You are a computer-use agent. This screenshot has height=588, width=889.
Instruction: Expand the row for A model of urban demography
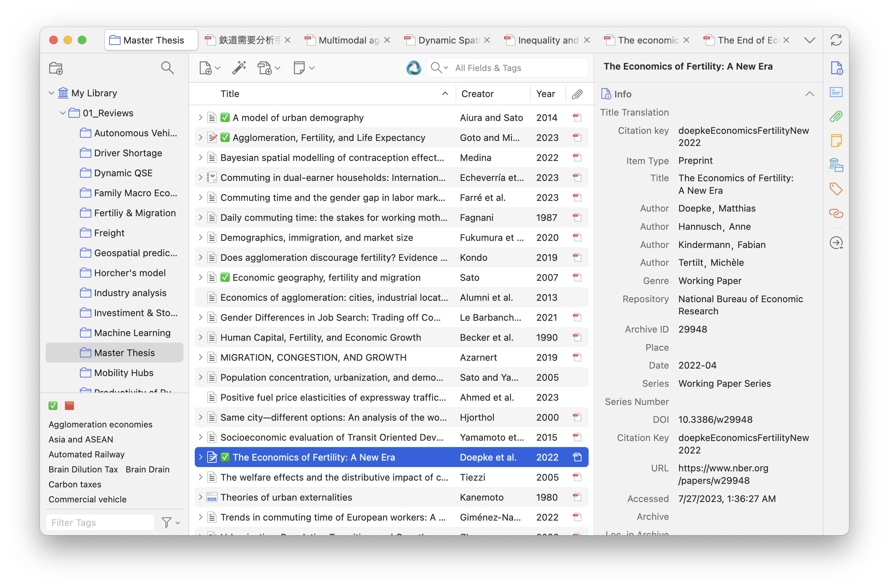click(200, 117)
